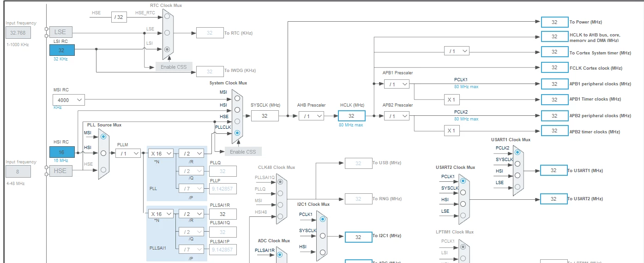Click the HCLK (MHz) input field
This screenshot has width=644, height=263.
[x=351, y=116]
